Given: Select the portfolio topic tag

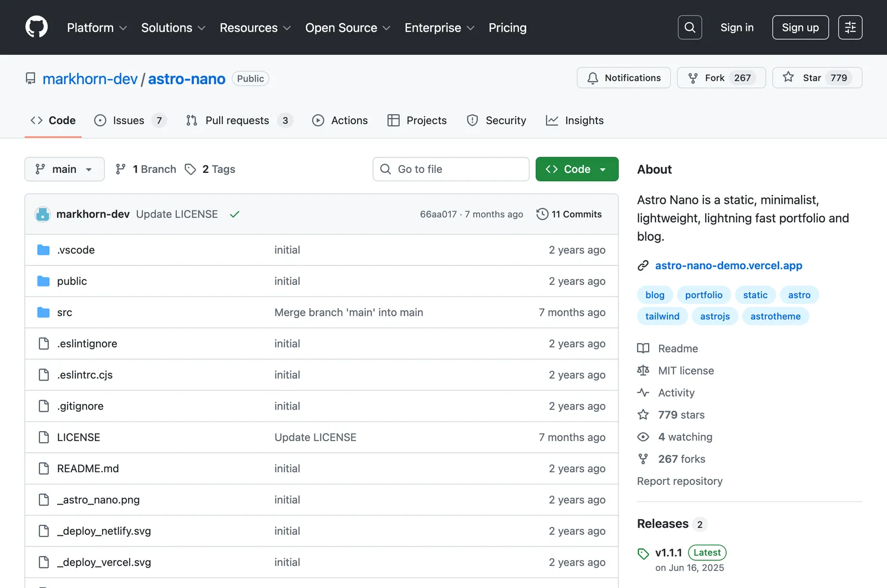Looking at the screenshot, I should [x=704, y=295].
